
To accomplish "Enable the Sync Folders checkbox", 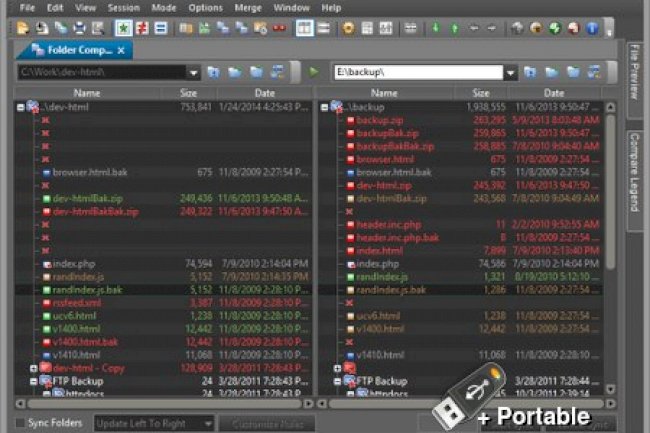I will click(x=20, y=423).
